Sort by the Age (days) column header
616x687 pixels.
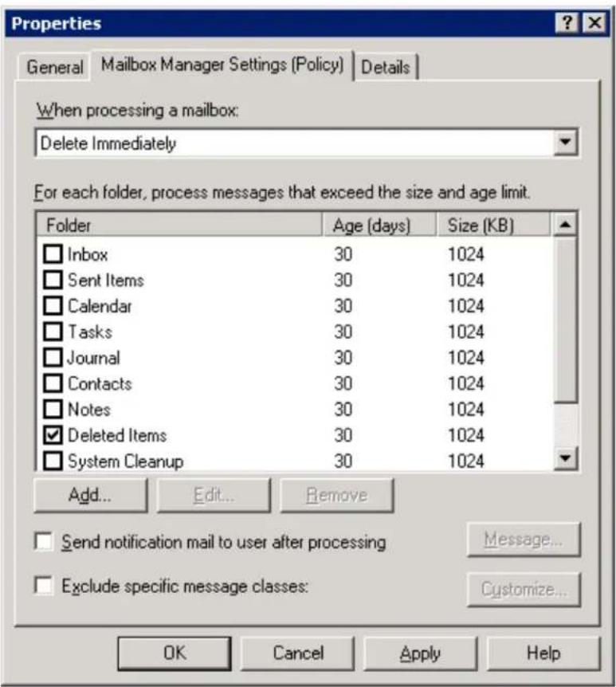point(379,226)
